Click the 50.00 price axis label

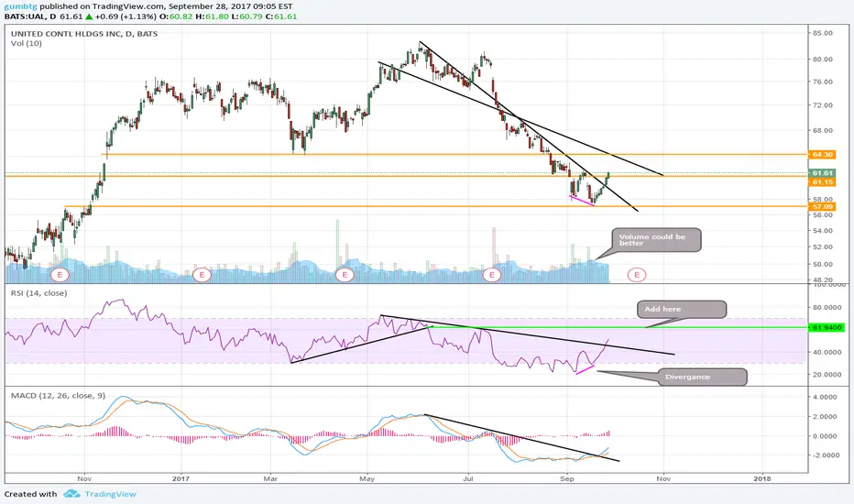pos(823,264)
